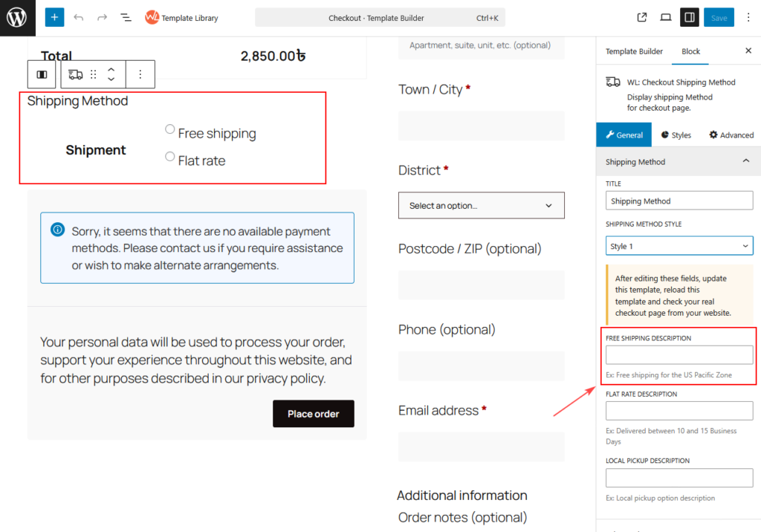Toggle the settings sidebar panel icon
The image size is (761, 532).
tap(690, 17)
